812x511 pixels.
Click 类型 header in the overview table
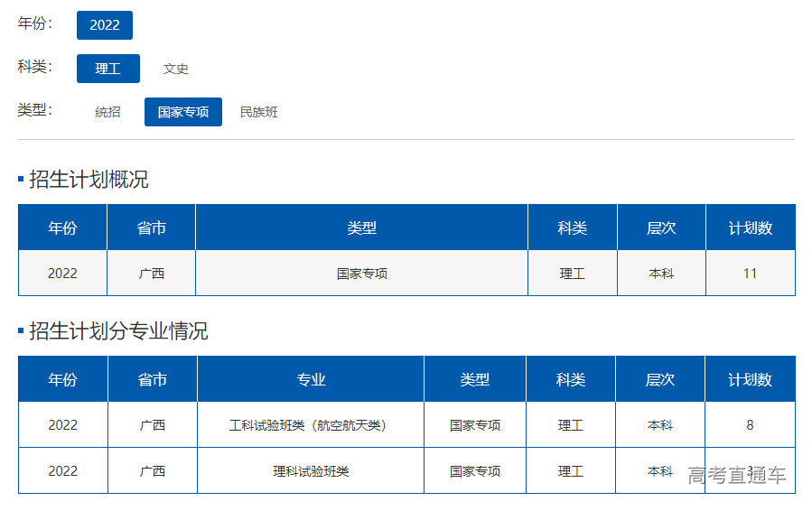tap(361, 228)
